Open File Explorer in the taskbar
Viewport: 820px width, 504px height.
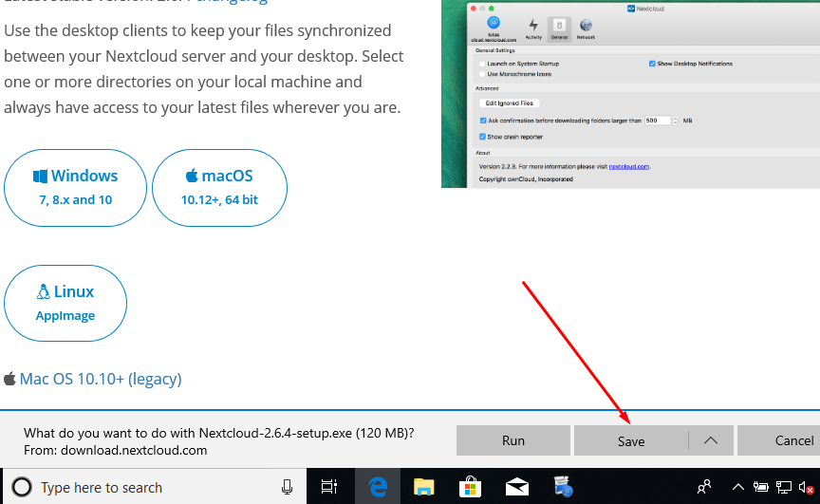pos(423,487)
